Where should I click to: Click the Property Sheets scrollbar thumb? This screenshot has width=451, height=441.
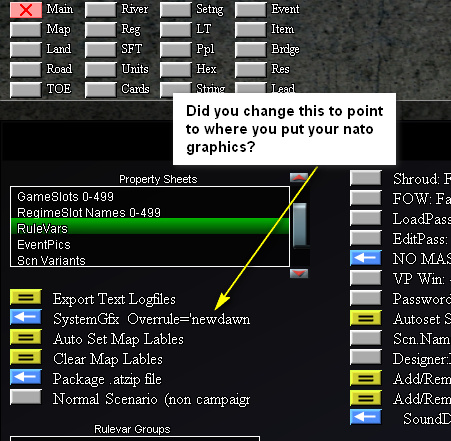tap(300, 225)
